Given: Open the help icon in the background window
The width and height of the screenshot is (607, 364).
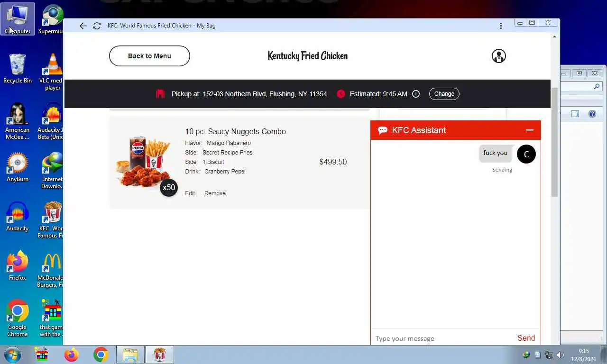Looking at the screenshot, I should 592,114.
